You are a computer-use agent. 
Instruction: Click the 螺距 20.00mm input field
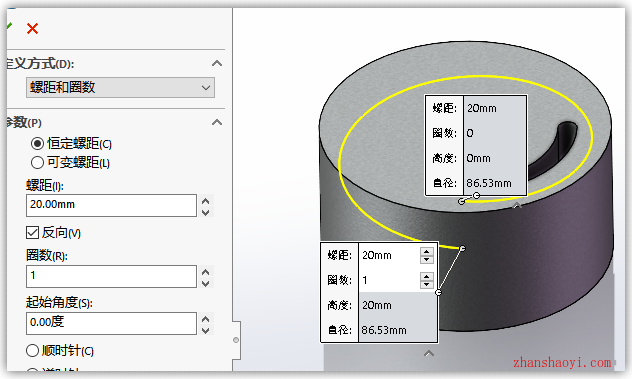111,205
